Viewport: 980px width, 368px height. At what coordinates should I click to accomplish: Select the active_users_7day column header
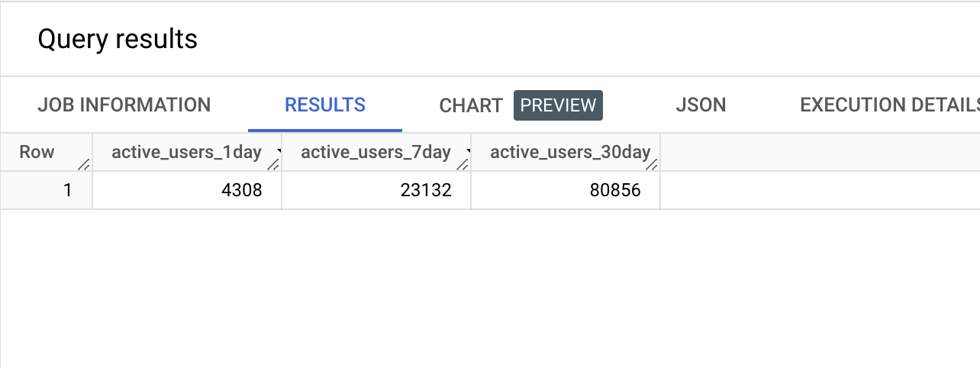point(376,152)
